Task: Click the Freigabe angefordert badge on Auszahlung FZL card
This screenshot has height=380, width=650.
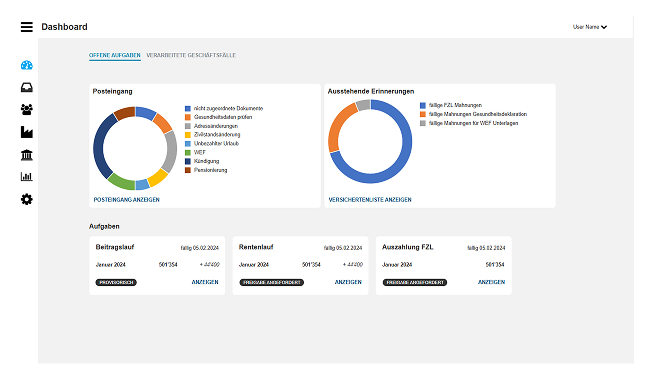Action: (x=415, y=283)
